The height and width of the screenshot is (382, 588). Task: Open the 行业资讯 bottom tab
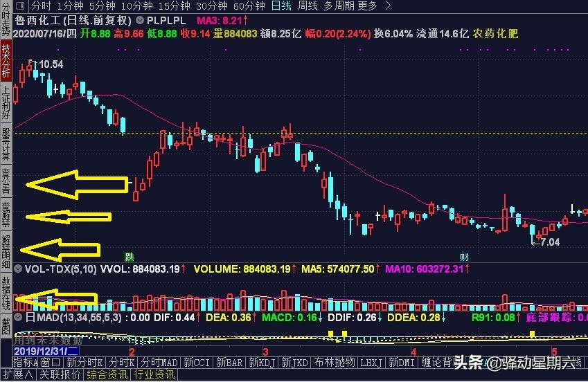[154, 374]
